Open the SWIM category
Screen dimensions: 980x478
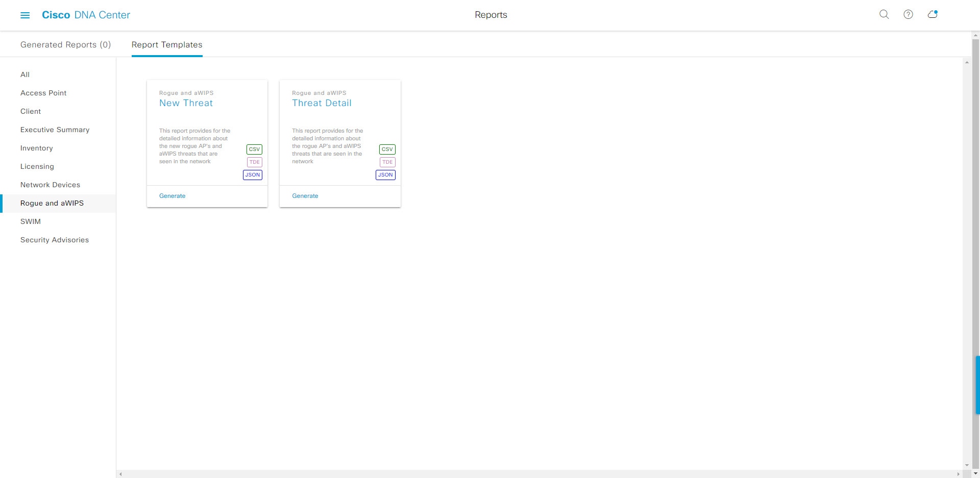(31, 221)
